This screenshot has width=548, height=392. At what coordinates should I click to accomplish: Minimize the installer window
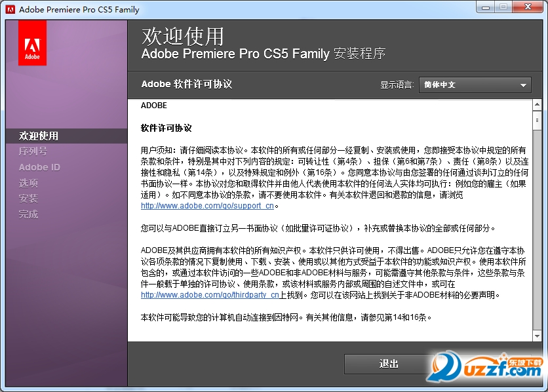(x=486, y=7)
